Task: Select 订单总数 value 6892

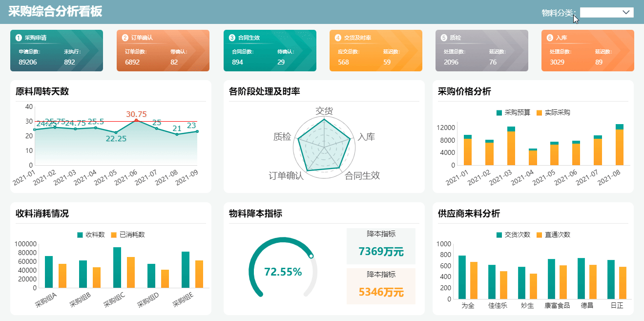Action: point(132,62)
